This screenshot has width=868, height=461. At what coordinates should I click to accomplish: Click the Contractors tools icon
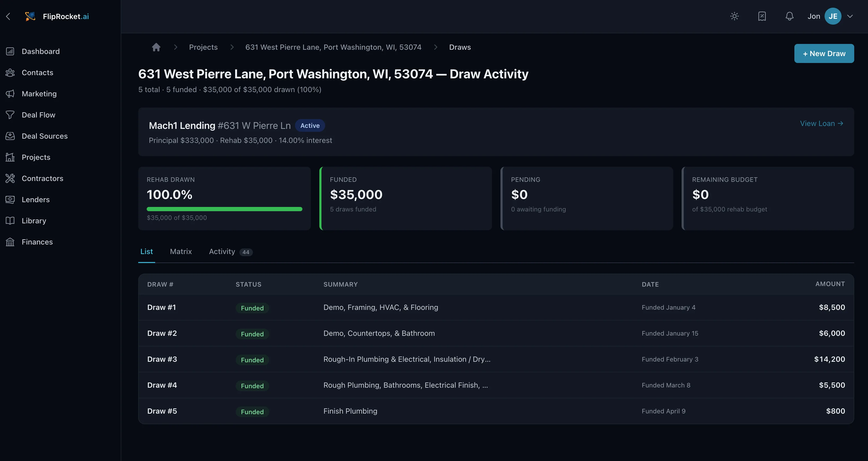pos(10,178)
